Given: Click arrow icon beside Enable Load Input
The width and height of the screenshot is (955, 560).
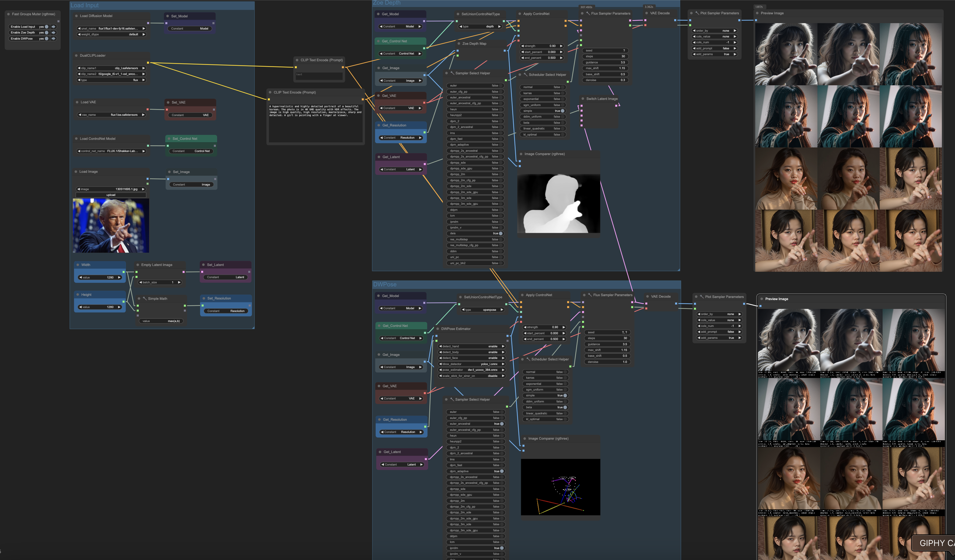Looking at the screenshot, I should [53, 27].
